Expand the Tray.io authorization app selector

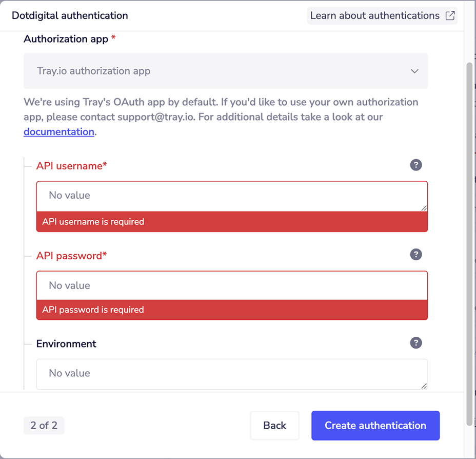point(226,71)
